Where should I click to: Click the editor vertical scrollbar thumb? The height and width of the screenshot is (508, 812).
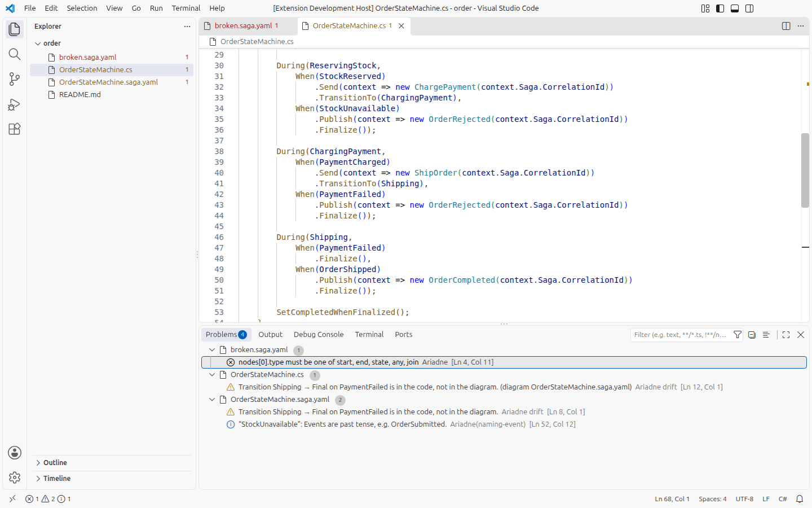tap(805, 170)
